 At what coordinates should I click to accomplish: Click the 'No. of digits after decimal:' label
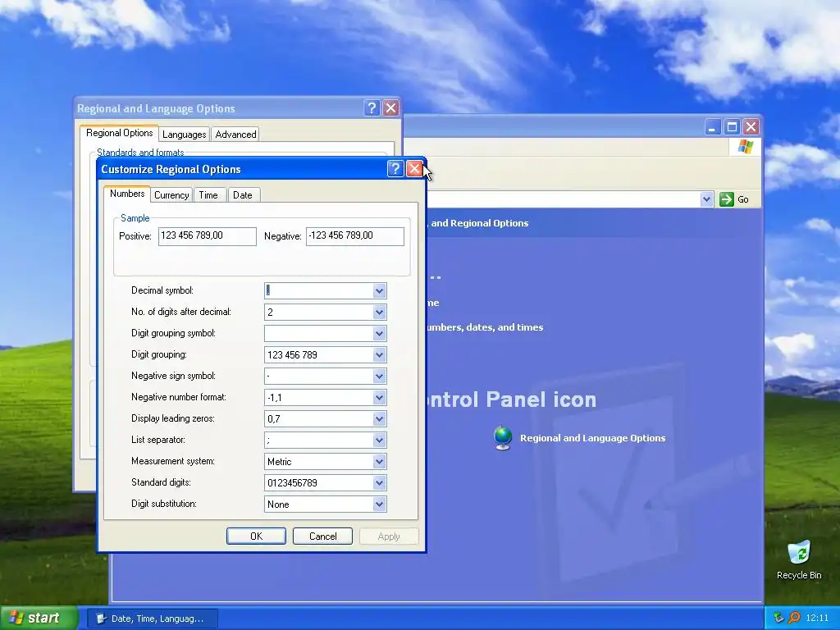point(181,312)
